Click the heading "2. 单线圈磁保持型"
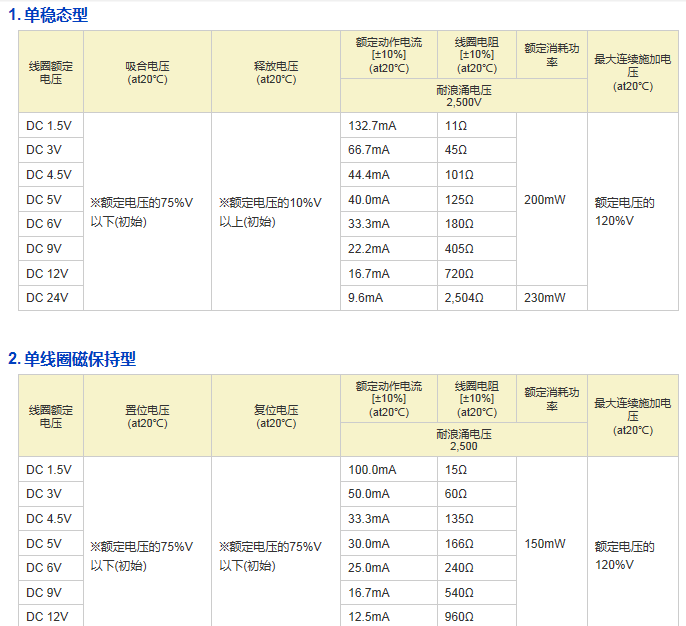 click(72, 359)
